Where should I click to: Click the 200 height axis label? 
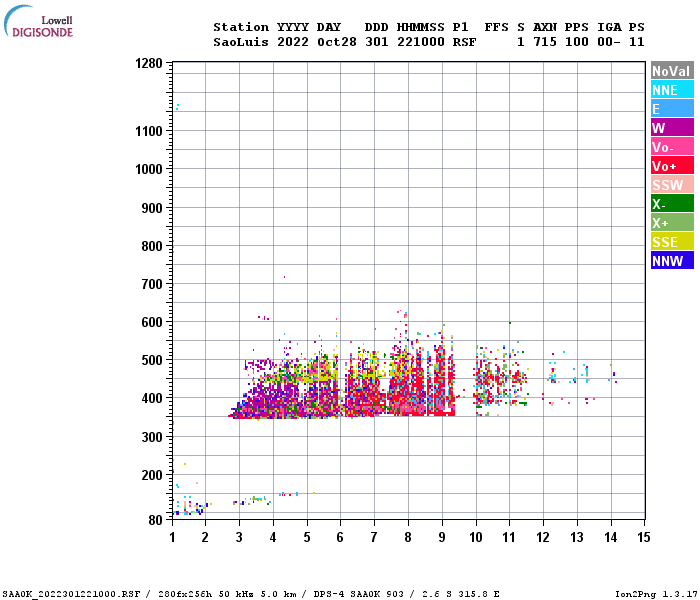pyautogui.click(x=152, y=475)
